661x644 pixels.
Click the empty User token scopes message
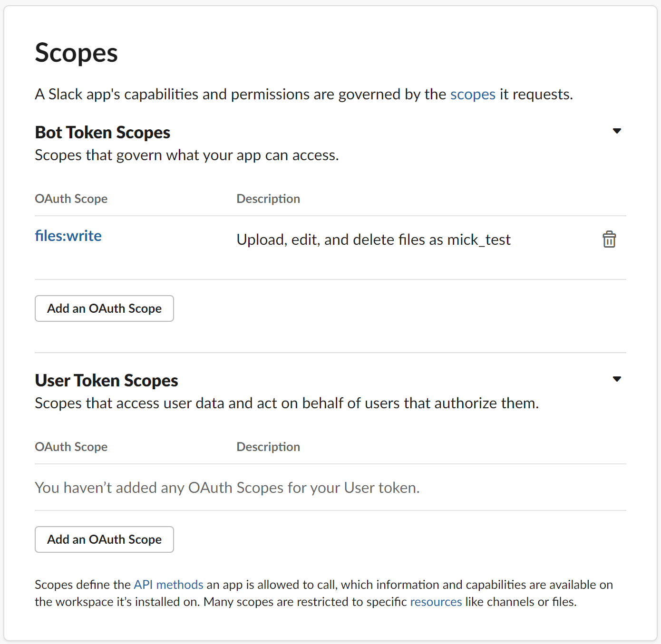pyautogui.click(x=227, y=488)
